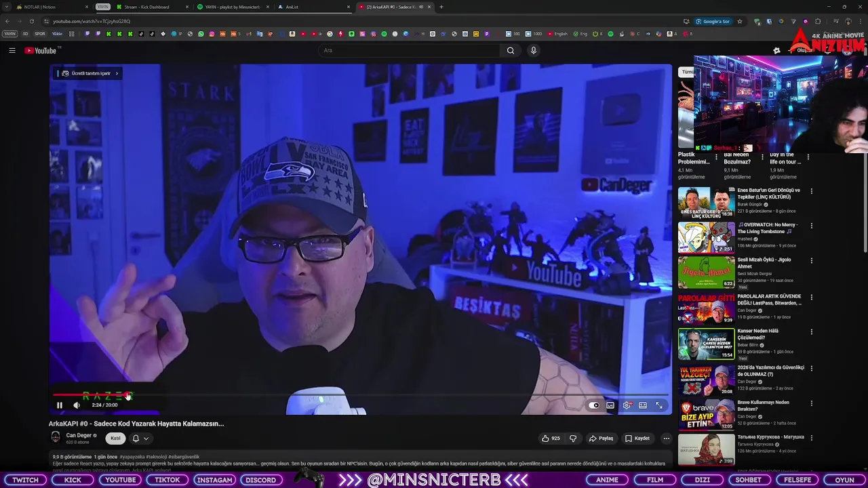
Task: Open options for Enes Batur'un Geri Dönüşü video
Action: pos(811,191)
